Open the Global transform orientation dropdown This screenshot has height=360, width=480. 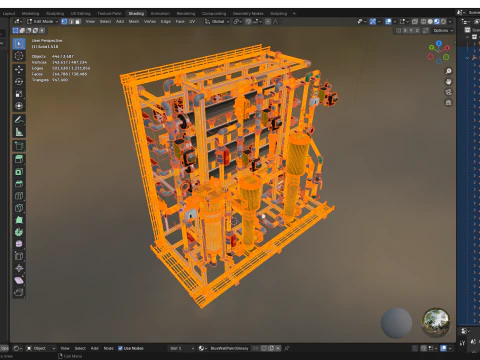217,22
